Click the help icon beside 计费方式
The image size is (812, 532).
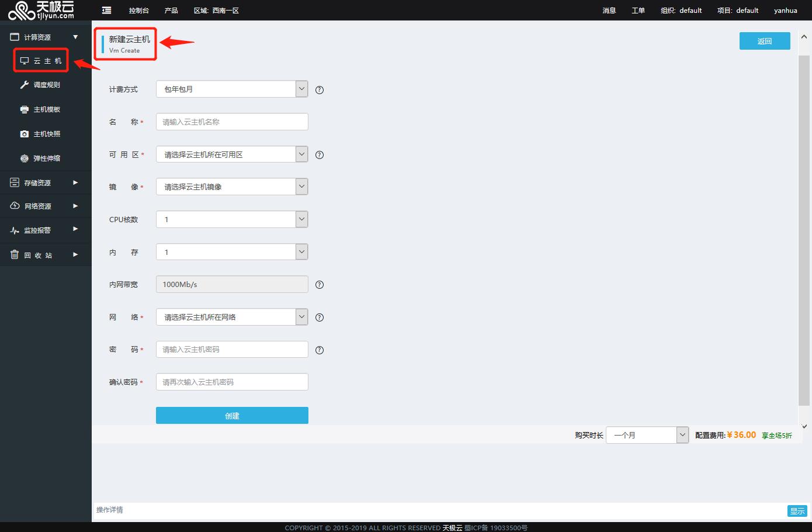pyautogui.click(x=320, y=90)
